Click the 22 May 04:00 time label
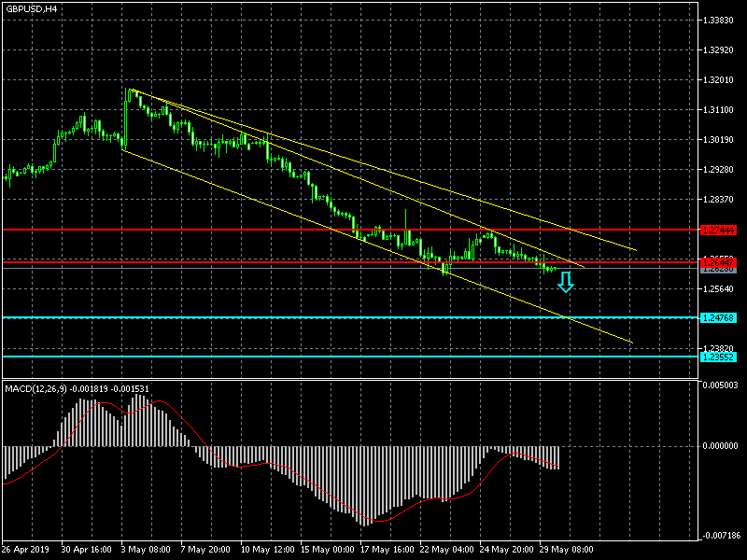Image resolution: width=747 pixels, height=560 pixels. 447,550
